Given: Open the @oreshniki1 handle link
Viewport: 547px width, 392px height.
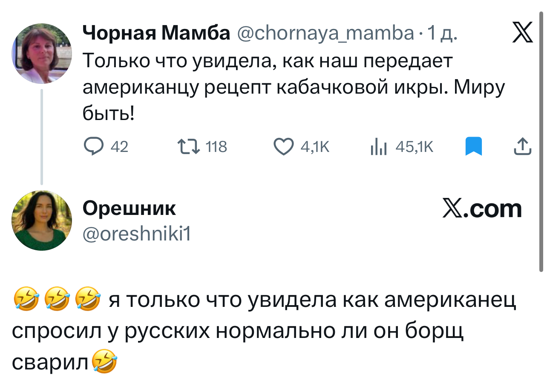Looking at the screenshot, I should pos(136,233).
